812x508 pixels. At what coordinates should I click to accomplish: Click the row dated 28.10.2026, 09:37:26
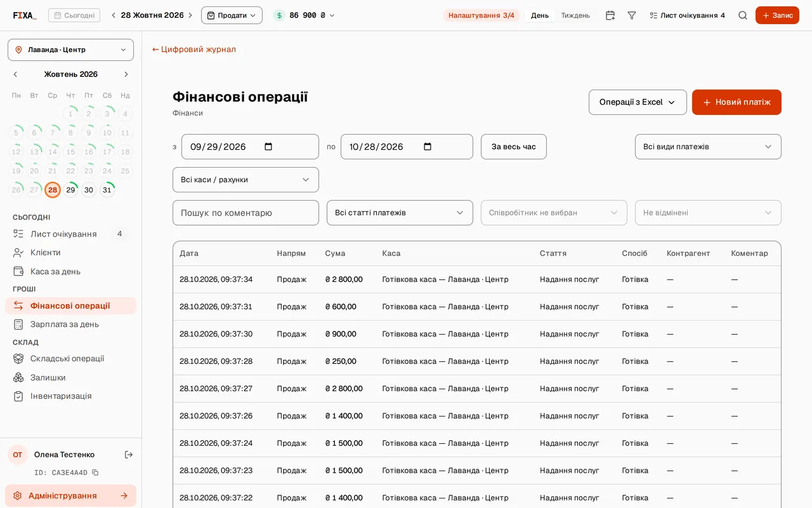tap(476, 416)
